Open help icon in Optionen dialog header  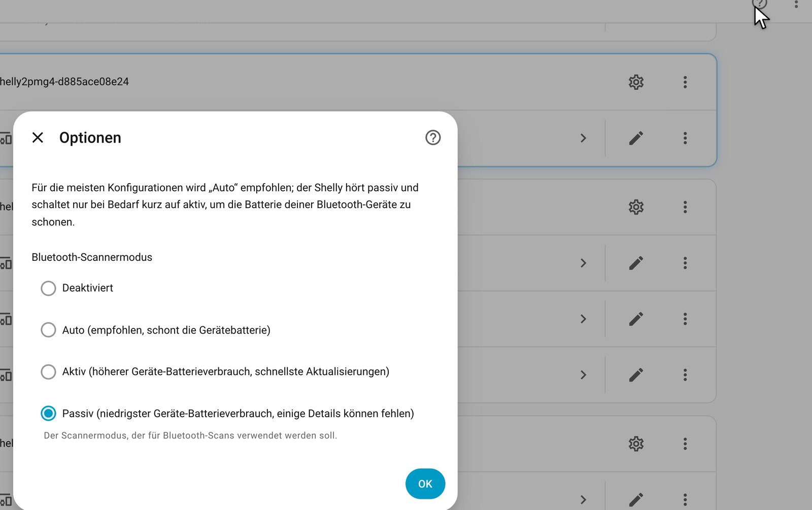pos(433,138)
